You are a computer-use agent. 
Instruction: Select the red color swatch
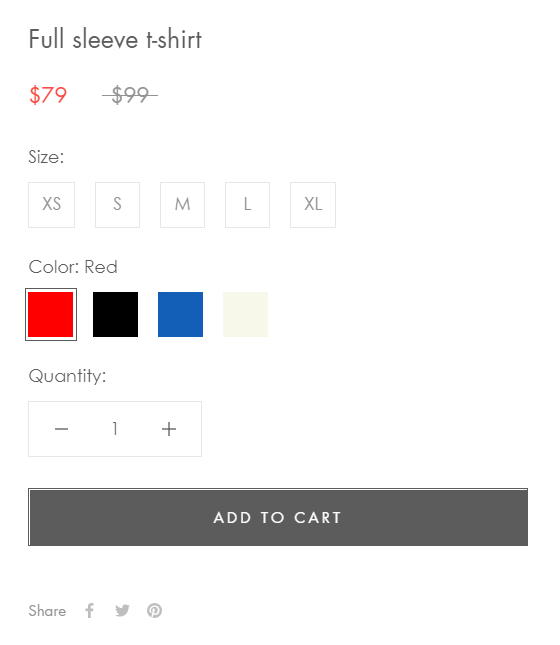click(x=51, y=315)
